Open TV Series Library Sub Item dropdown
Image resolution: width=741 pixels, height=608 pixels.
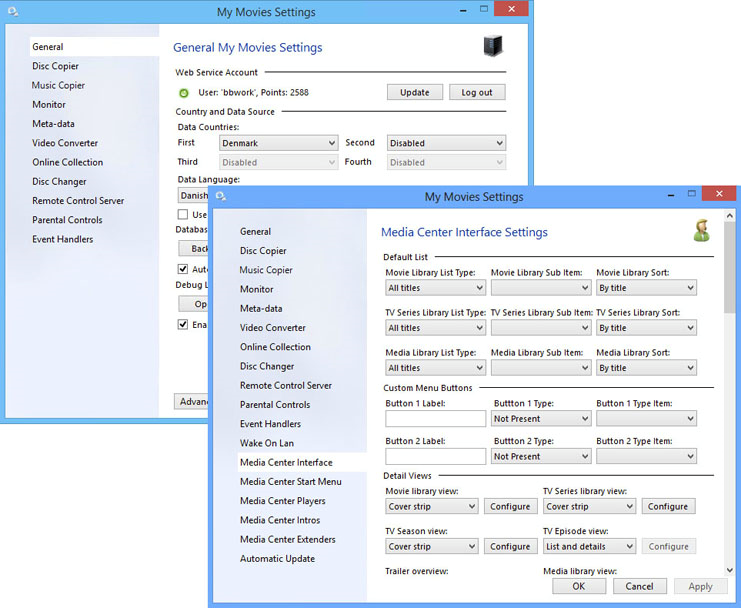coord(541,328)
